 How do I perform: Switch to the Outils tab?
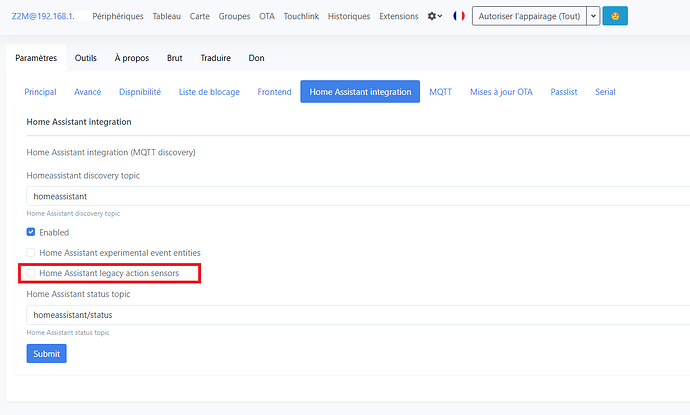[x=86, y=58]
